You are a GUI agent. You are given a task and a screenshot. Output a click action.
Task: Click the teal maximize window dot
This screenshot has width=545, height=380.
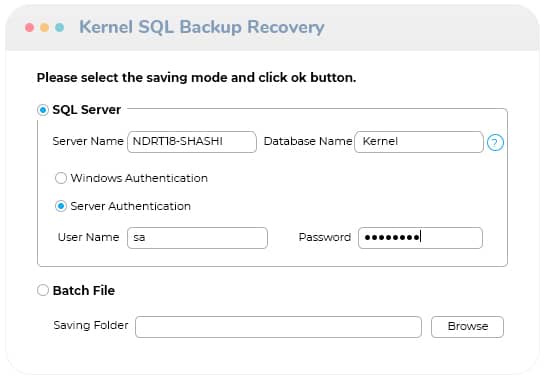(x=59, y=27)
